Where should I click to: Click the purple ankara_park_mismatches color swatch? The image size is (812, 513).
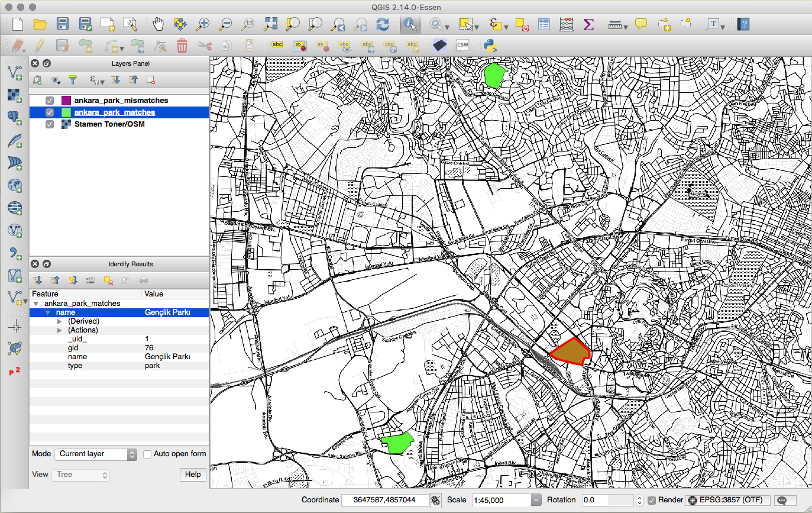pos(66,101)
